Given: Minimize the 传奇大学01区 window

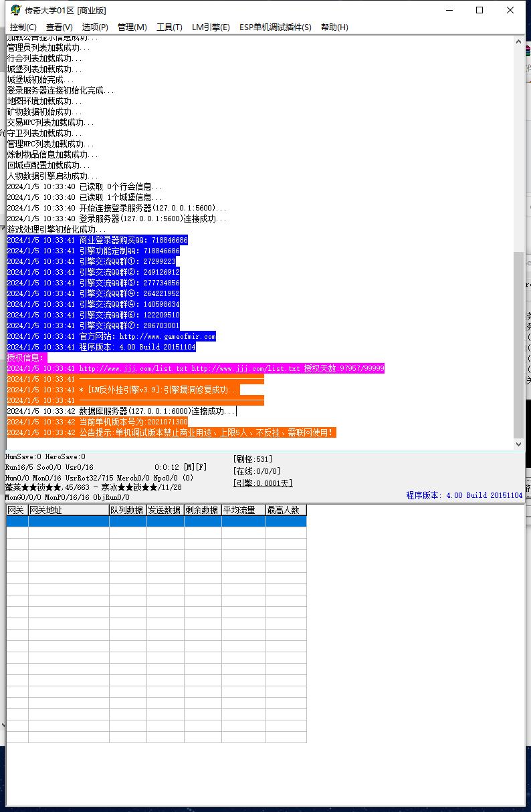Looking at the screenshot, I should (448, 10).
